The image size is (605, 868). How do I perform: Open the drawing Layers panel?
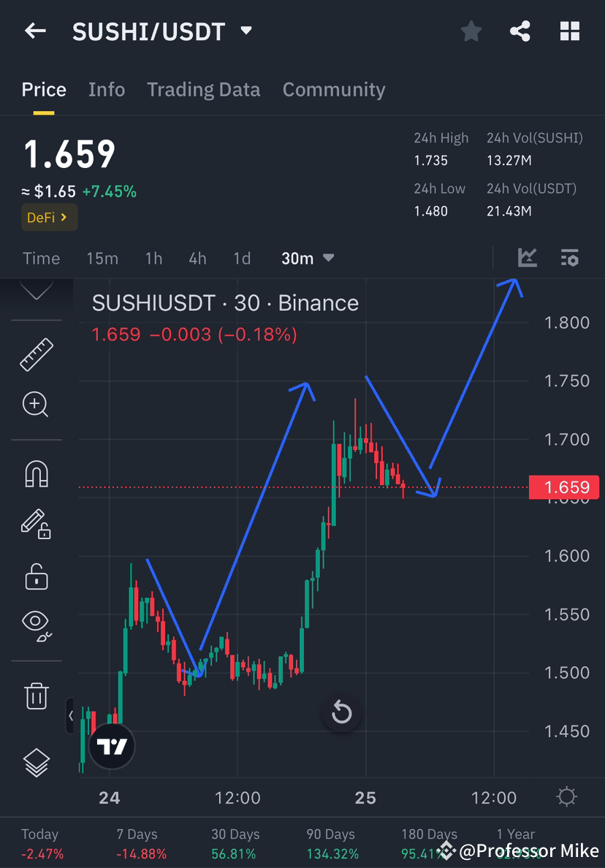tap(37, 760)
